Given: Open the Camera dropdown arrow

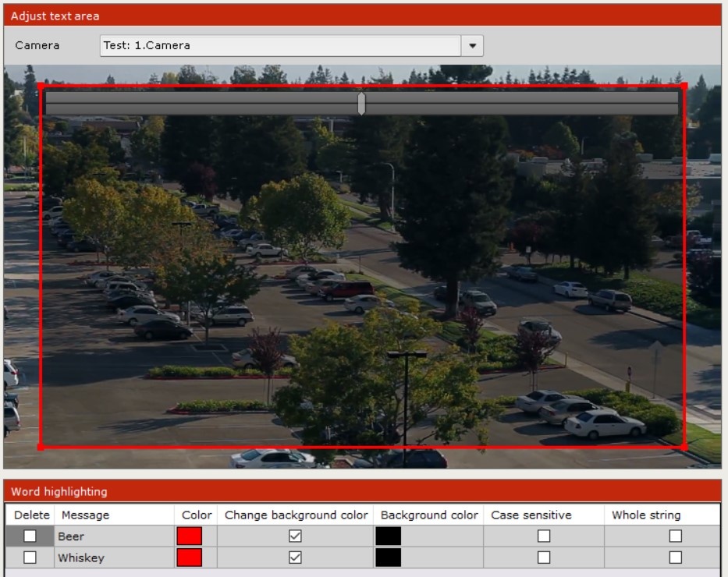Looking at the screenshot, I should [x=472, y=46].
